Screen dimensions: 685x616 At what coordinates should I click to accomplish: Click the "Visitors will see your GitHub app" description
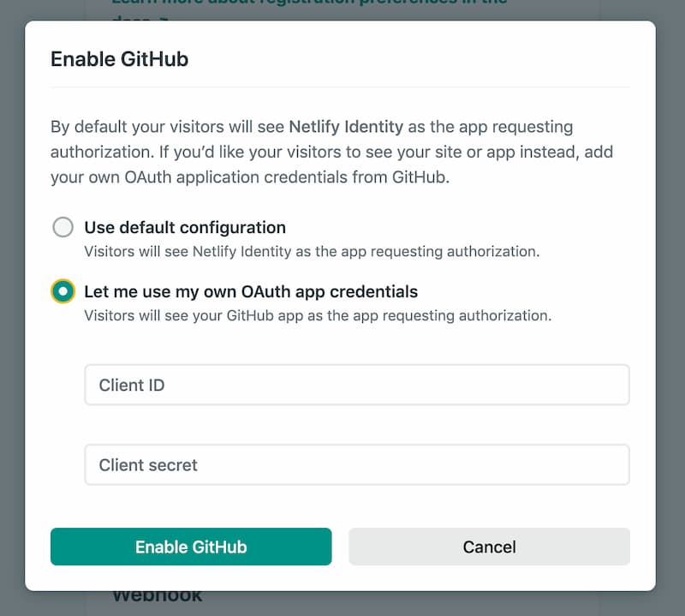coord(317,315)
